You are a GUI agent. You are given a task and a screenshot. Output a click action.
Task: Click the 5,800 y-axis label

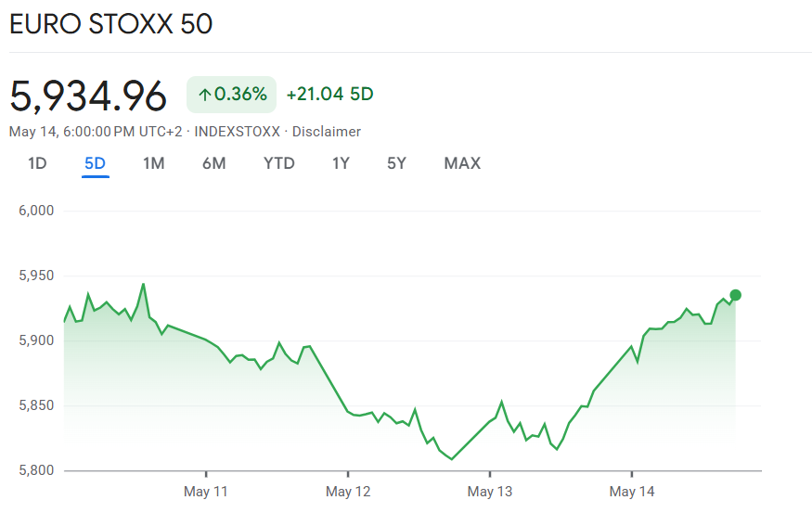[x=36, y=470]
